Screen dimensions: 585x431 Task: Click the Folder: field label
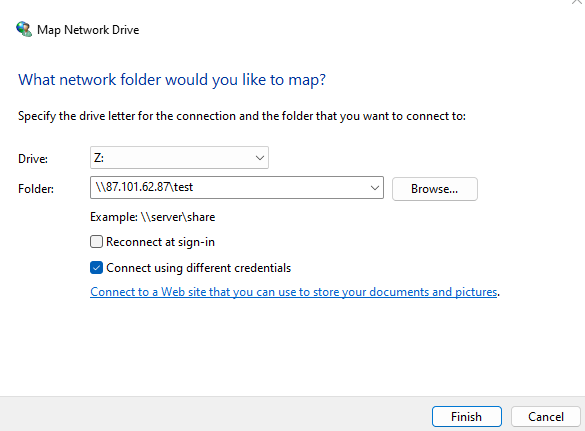coord(36,189)
